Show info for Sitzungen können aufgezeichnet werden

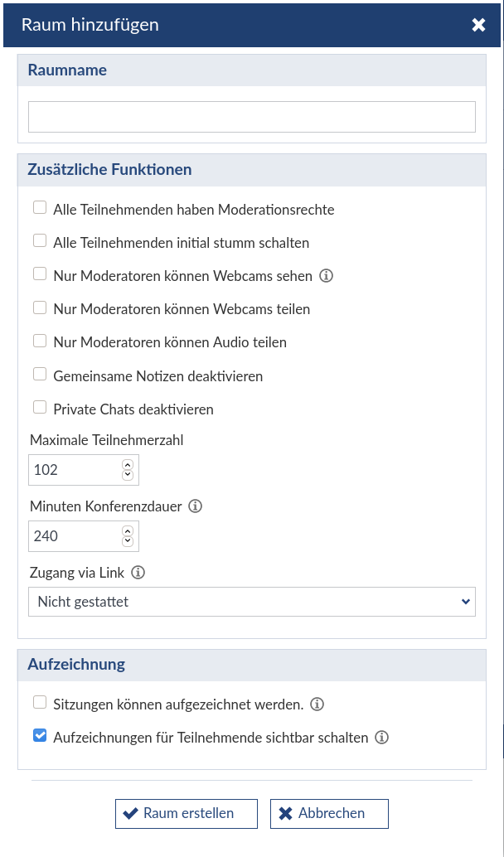pyautogui.click(x=317, y=704)
